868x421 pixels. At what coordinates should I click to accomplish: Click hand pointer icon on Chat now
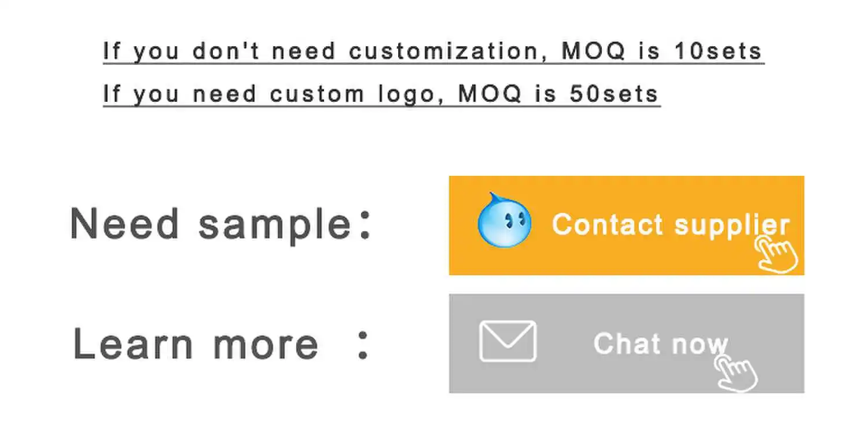coord(735,373)
